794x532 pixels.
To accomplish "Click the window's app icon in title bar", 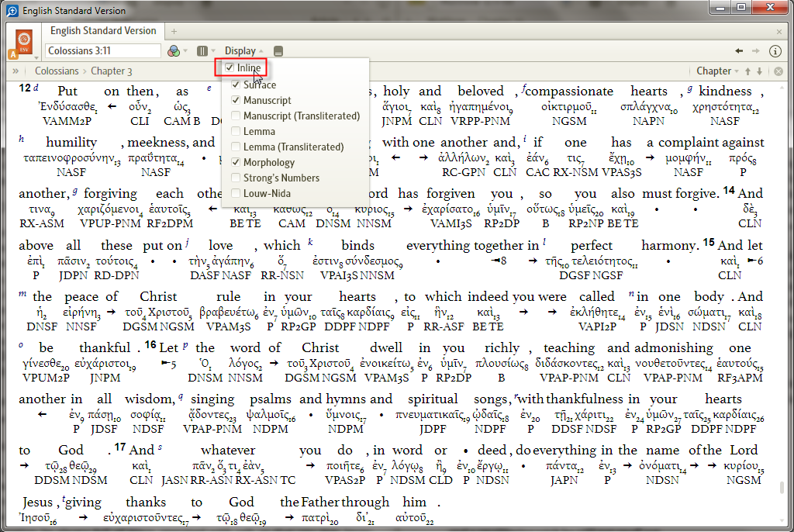I will (12, 10).
